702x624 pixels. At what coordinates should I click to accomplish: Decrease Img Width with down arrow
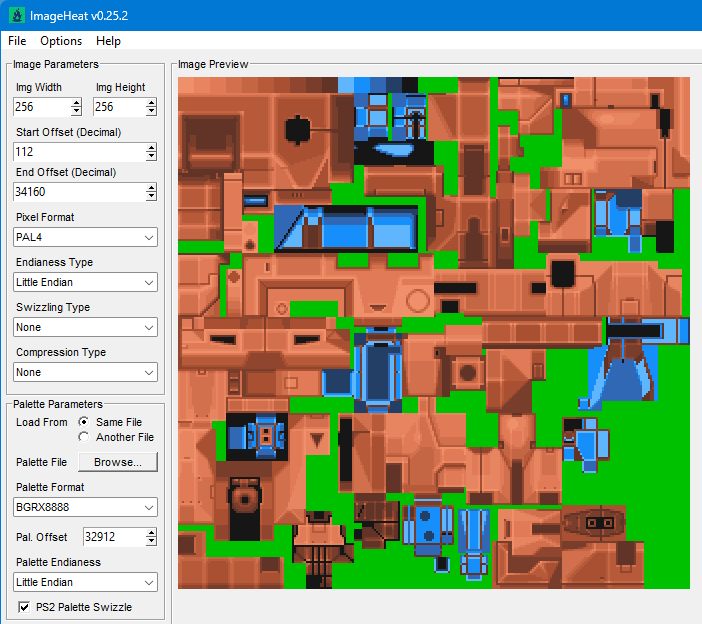click(x=77, y=111)
